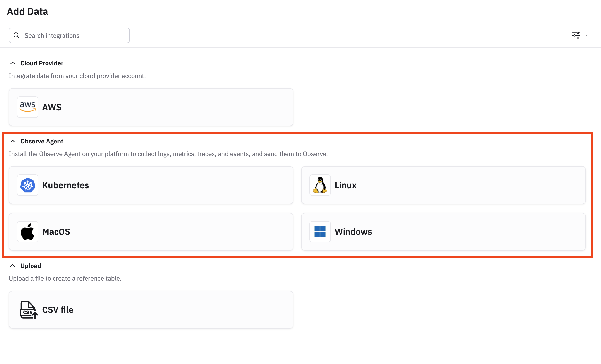Click the Apple logo icon
The image size is (601, 364).
click(28, 232)
